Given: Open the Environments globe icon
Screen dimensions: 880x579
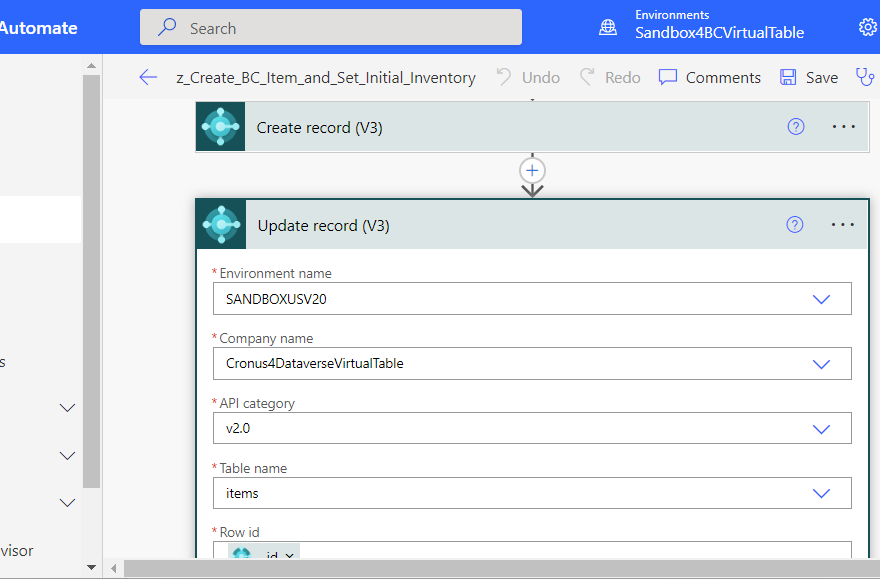Looking at the screenshot, I should 608,27.
